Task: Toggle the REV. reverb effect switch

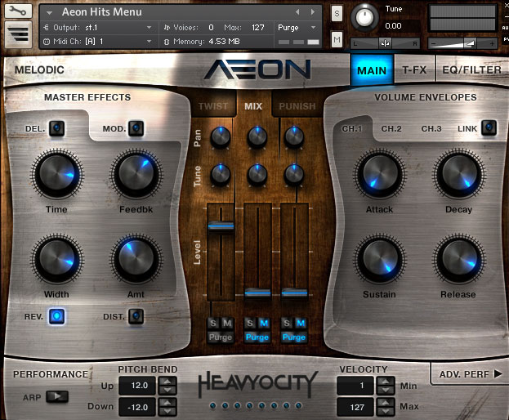Action: (57, 316)
